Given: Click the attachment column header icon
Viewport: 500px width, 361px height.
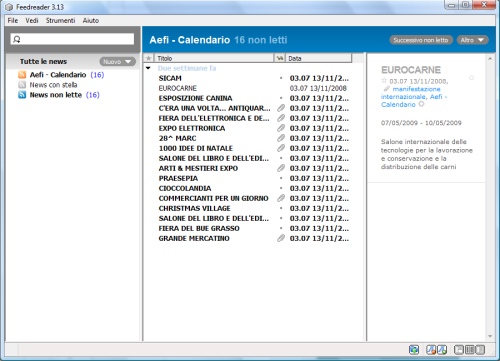Looking at the screenshot, I should coord(280,58).
